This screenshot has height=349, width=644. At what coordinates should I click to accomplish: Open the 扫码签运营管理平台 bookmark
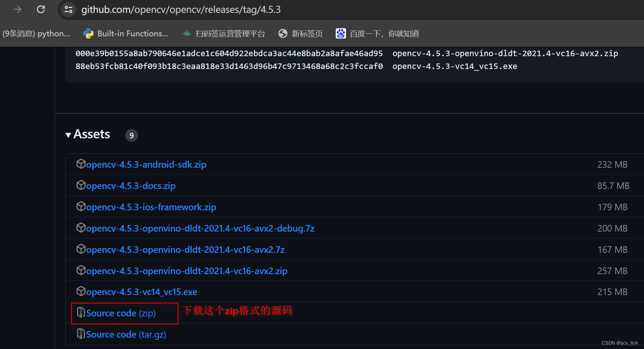pos(223,34)
